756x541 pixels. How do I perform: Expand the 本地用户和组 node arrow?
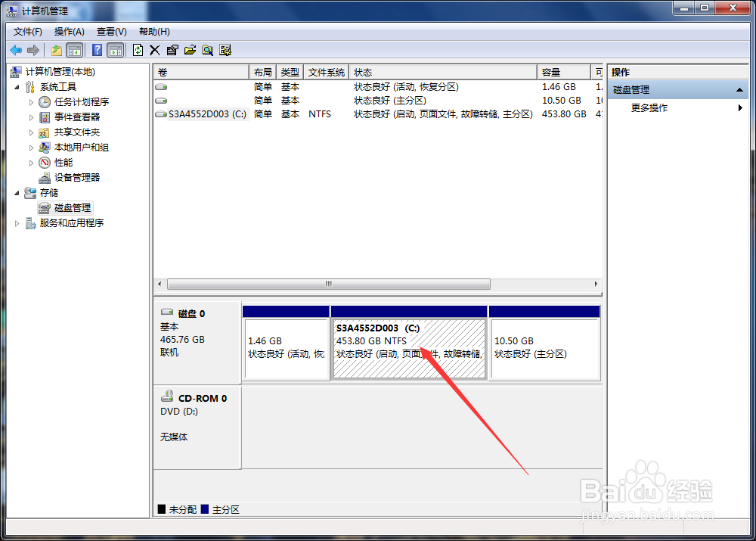tap(31, 148)
